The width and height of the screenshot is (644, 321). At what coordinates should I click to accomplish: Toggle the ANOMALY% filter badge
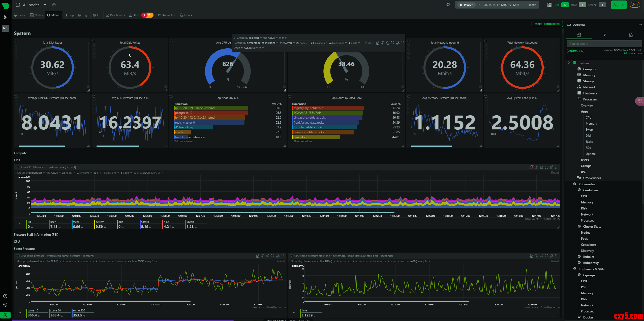point(575,51)
